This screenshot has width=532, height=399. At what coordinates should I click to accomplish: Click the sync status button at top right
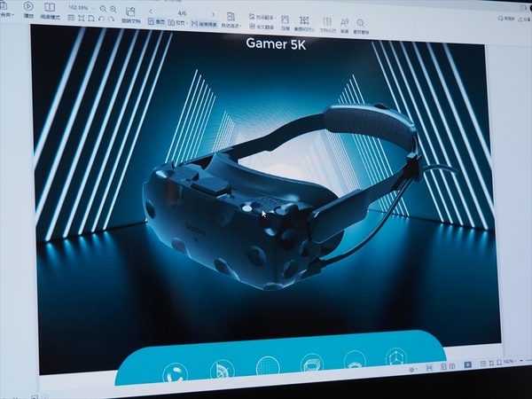[506, 19]
